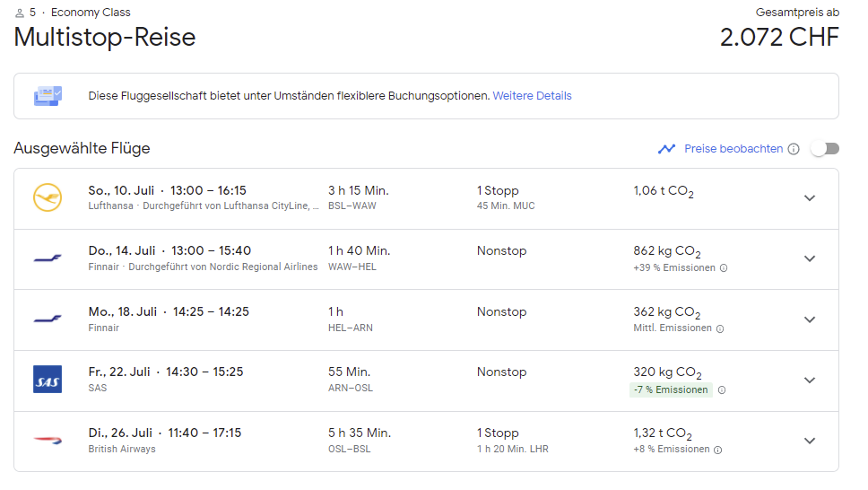Click the Finnair logo on WAW–HEL flight

click(48, 258)
